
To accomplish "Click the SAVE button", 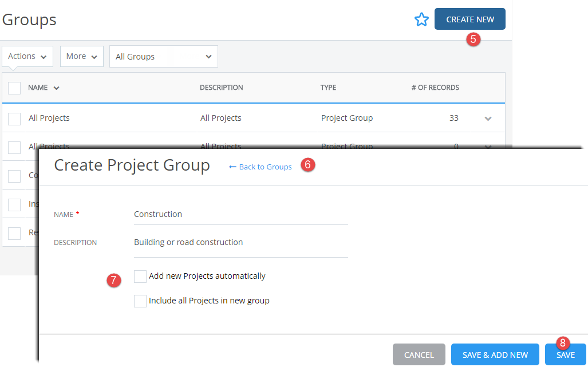I will pos(566,354).
